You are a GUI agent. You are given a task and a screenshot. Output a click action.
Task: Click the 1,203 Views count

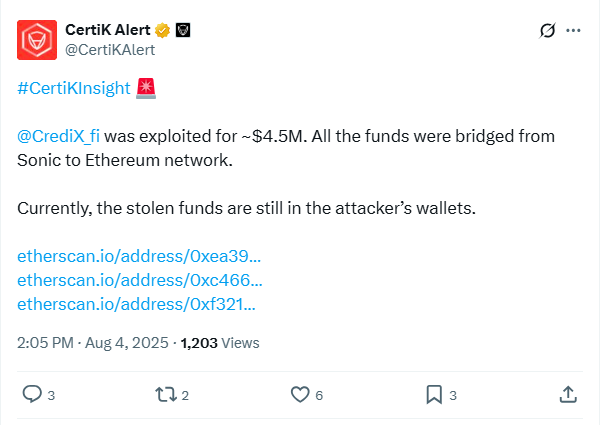tap(219, 342)
